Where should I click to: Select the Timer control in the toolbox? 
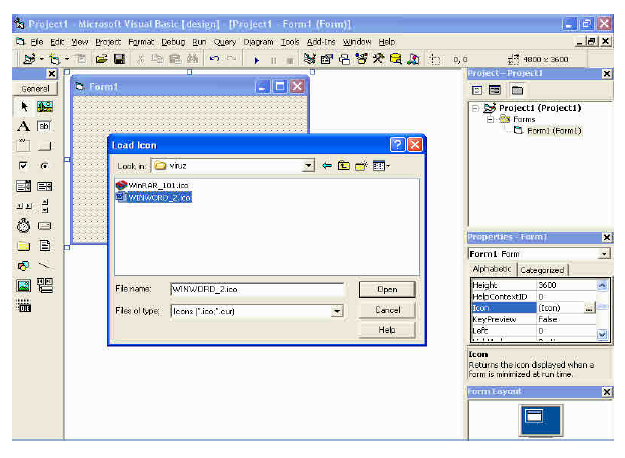pyautogui.click(x=24, y=226)
